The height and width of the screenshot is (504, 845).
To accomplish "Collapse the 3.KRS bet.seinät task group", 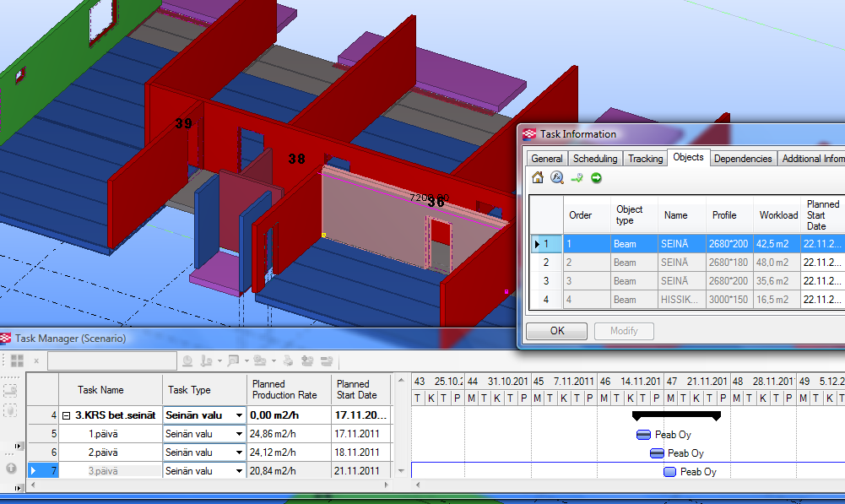I will tap(67, 415).
